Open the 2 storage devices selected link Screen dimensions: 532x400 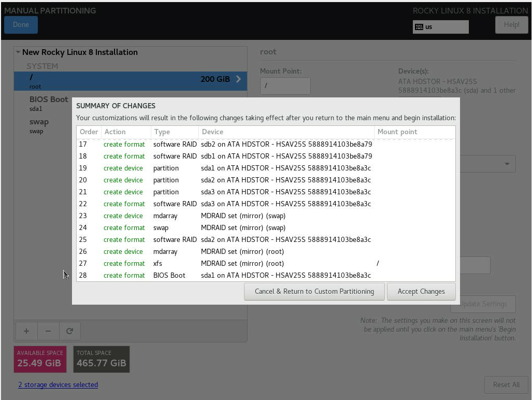tap(58, 385)
